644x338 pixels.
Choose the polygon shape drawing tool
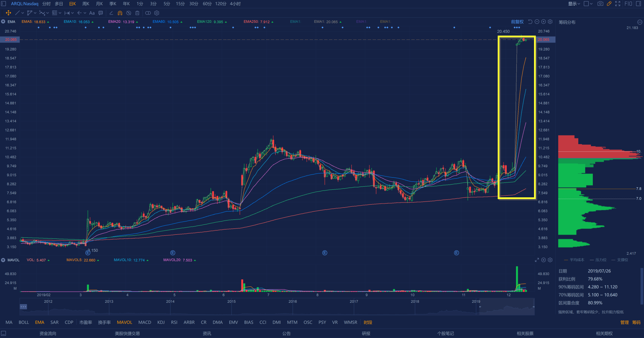[29, 13]
